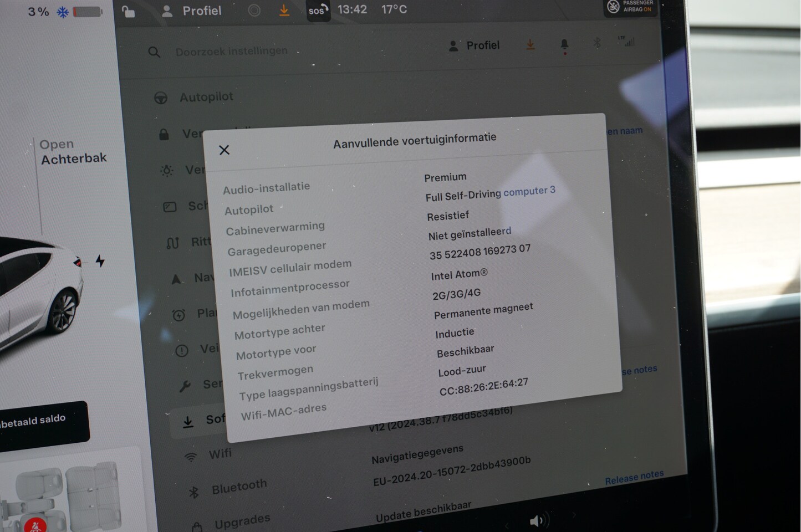Viewport: 801px width, 532px height.
Task: Open Profiel in the top status bar
Action: 191,11
